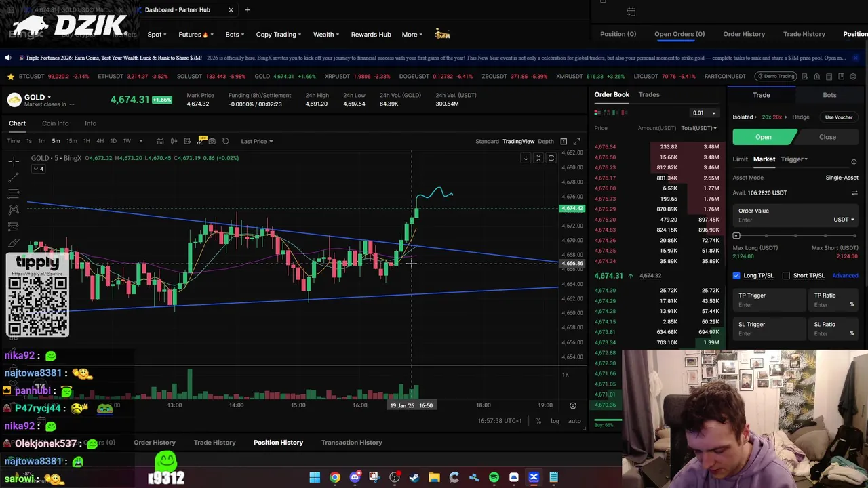The width and height of the screenshot is (868, 488).
Task: Toggle auto scale on chart
Action: click(x=574, y=421)
